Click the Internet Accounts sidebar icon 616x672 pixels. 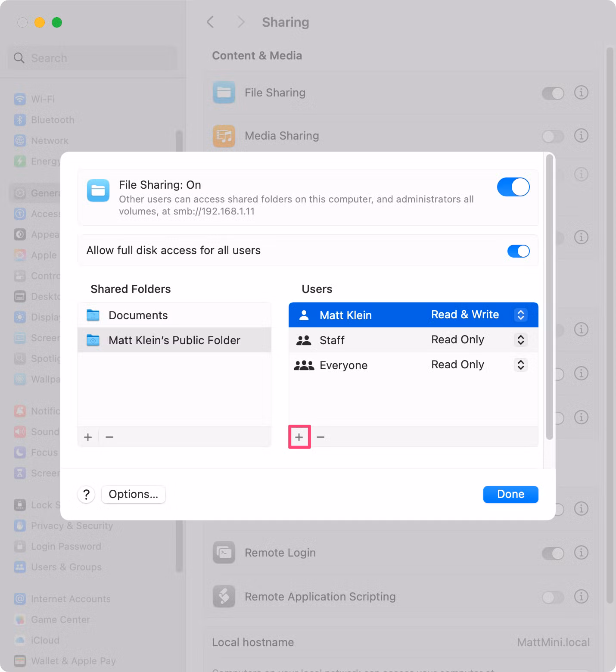click(20, 599)
